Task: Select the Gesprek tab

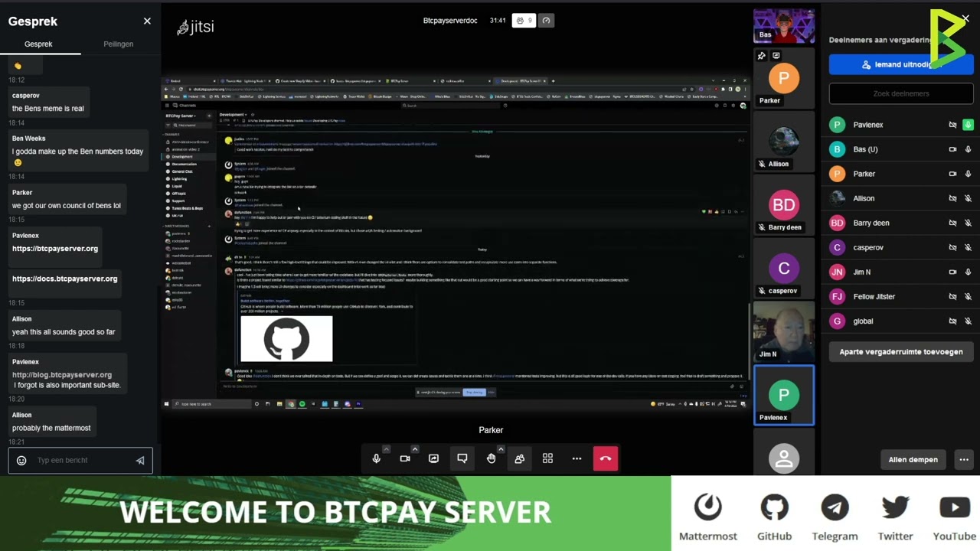Action: pos(38,44)
